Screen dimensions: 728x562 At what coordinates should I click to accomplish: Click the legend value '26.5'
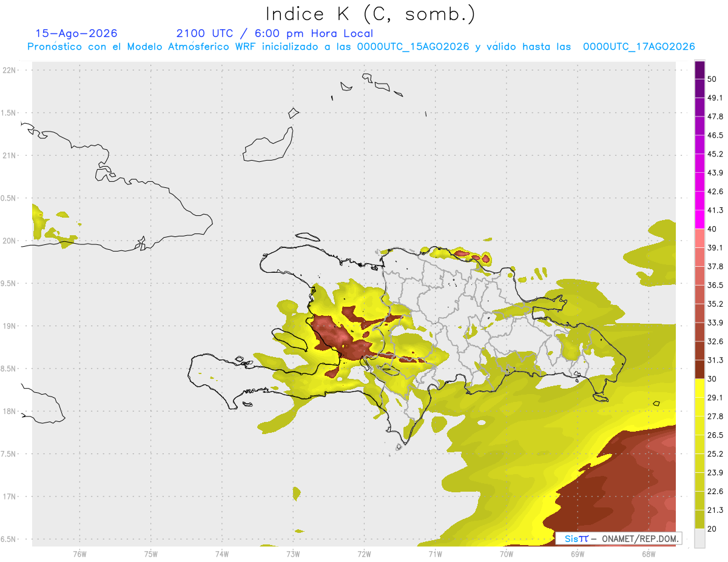point(715,435)
